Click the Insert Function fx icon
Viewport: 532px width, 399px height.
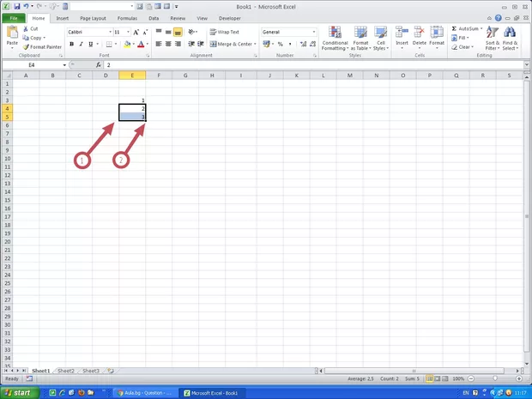(99, 65)
